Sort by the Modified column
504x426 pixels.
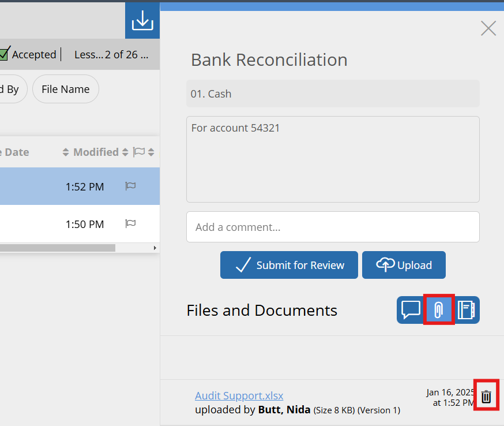(x=91, y=152)
